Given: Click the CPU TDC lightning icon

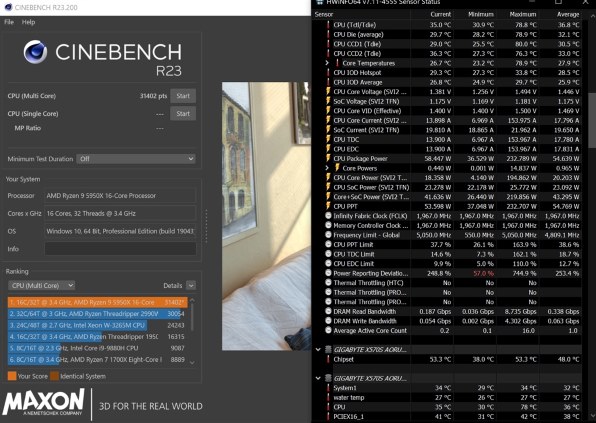Looking at the screenshot, I should [328, 139].
